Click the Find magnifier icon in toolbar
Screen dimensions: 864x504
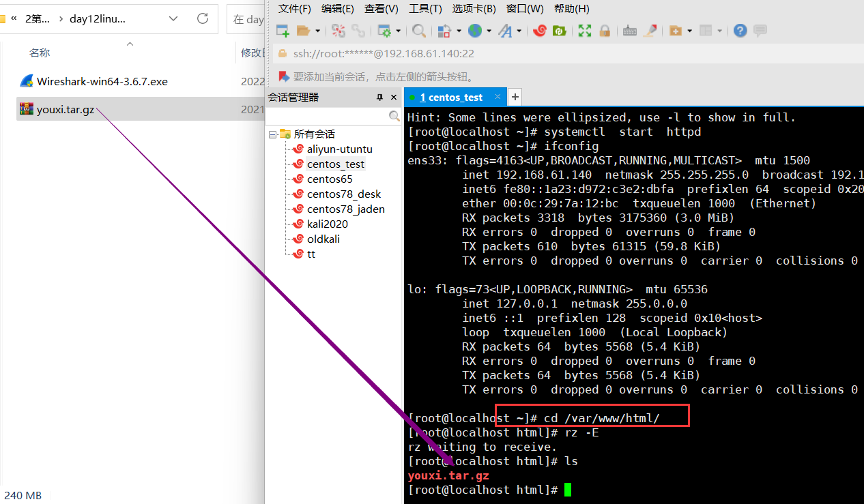pos(419,31)
